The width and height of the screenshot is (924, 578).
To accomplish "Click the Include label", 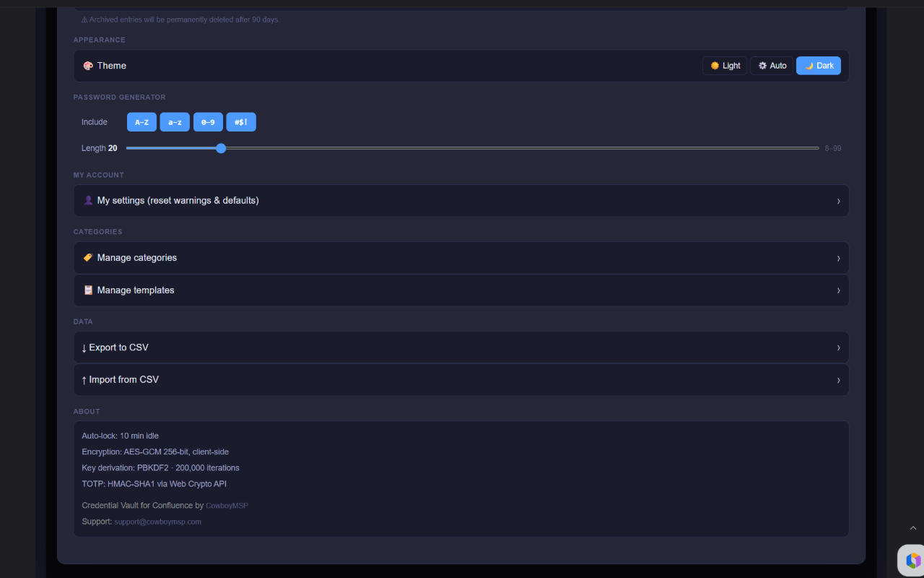I will (x=95, y=122).
